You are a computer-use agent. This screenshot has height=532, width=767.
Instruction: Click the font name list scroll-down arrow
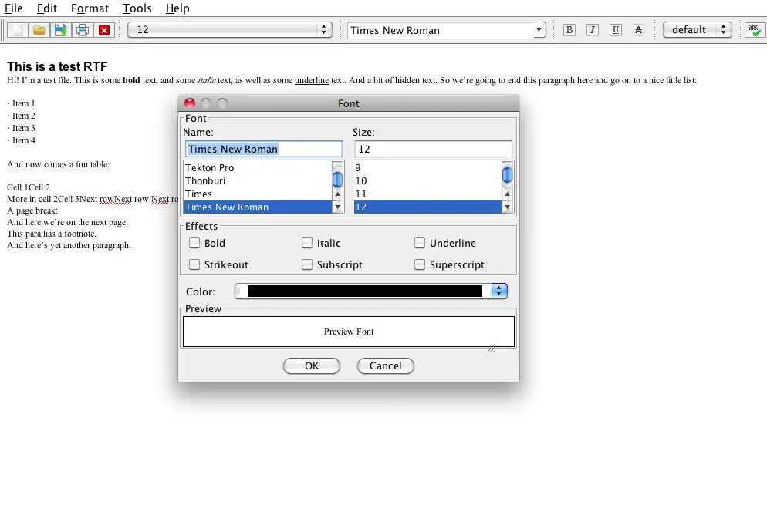(337, 207)
